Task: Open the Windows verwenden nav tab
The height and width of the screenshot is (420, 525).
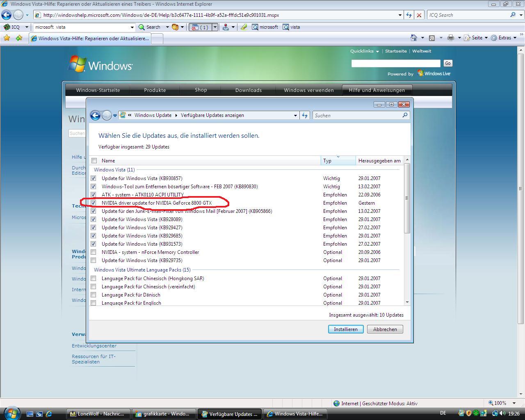Action: coord(309,90)
